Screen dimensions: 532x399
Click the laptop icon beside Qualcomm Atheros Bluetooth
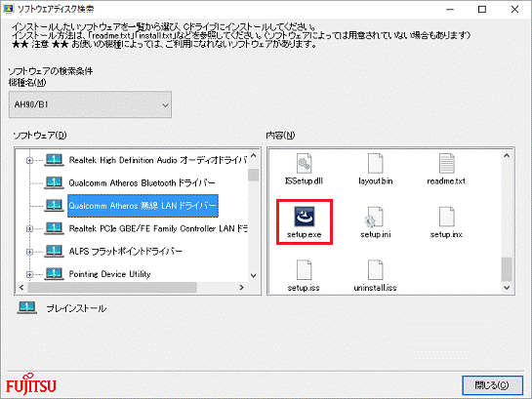54,182
